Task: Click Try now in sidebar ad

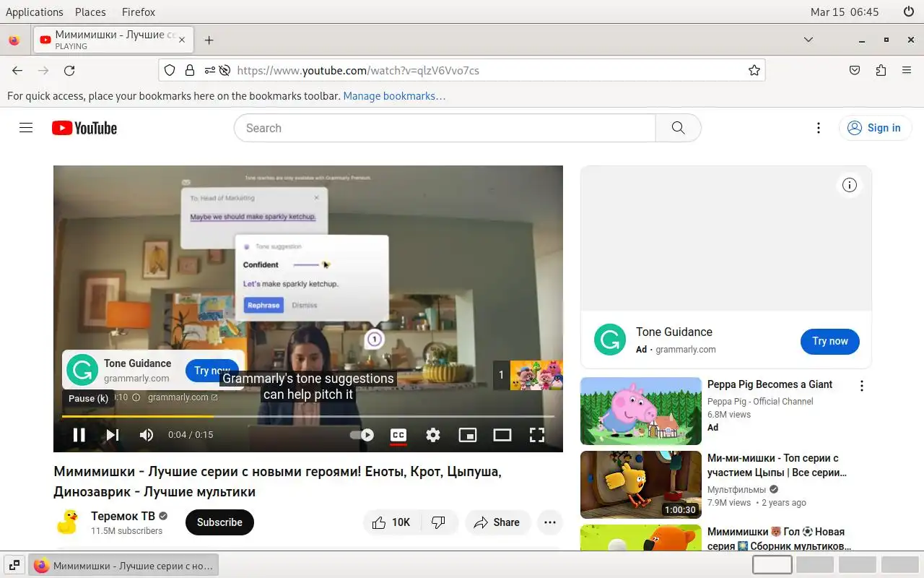Action: 830,341
